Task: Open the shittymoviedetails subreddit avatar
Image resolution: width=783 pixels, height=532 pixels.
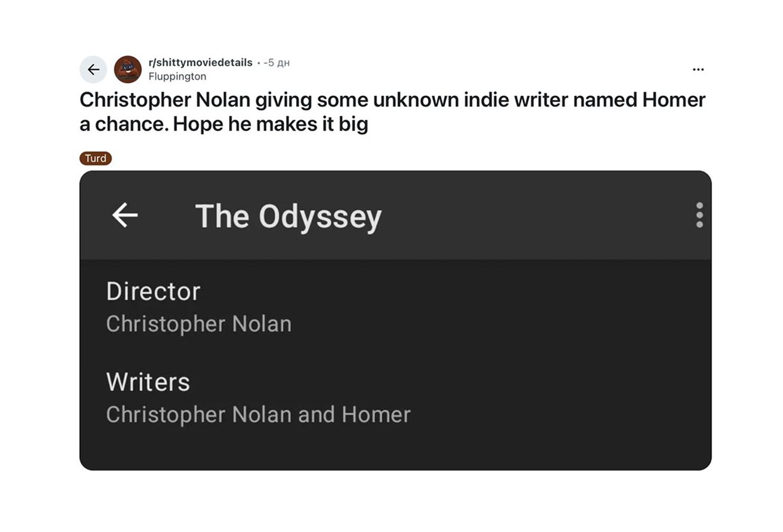Action: coord(128,70)
